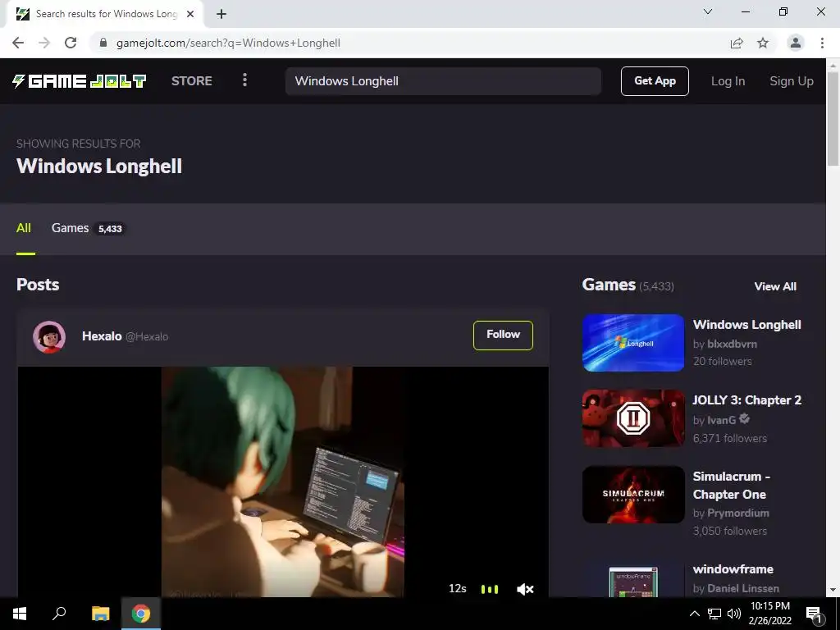Click Hexalo's profile avatar
This screenshot has height=630, width=840.
(x=49, y=337)
